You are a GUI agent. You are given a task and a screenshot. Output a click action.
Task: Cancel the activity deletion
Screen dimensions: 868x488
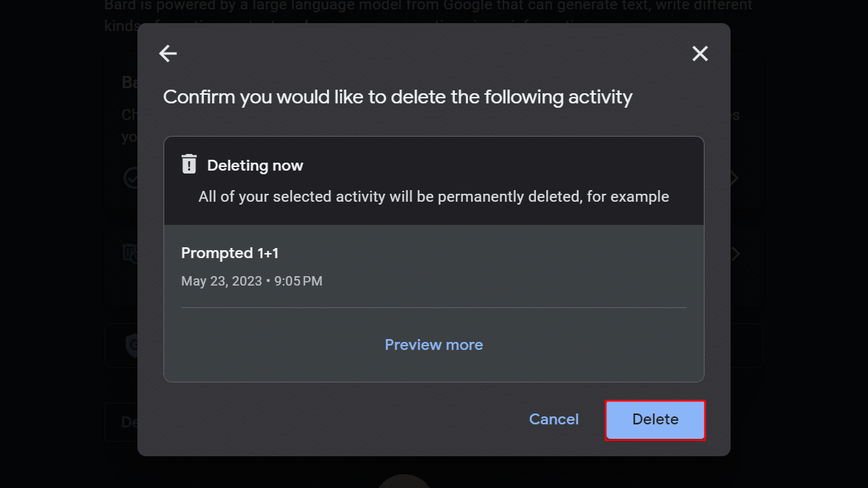[553, 419]
